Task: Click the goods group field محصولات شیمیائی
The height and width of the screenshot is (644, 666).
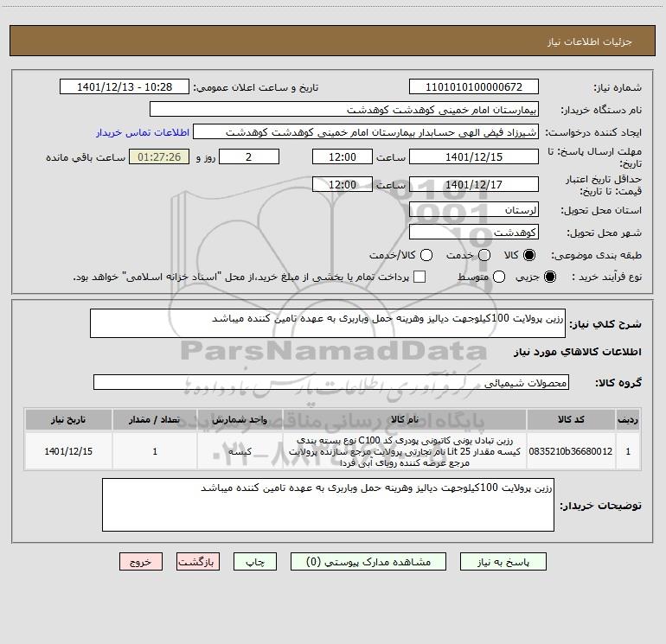Action: [x=331, y=382]
